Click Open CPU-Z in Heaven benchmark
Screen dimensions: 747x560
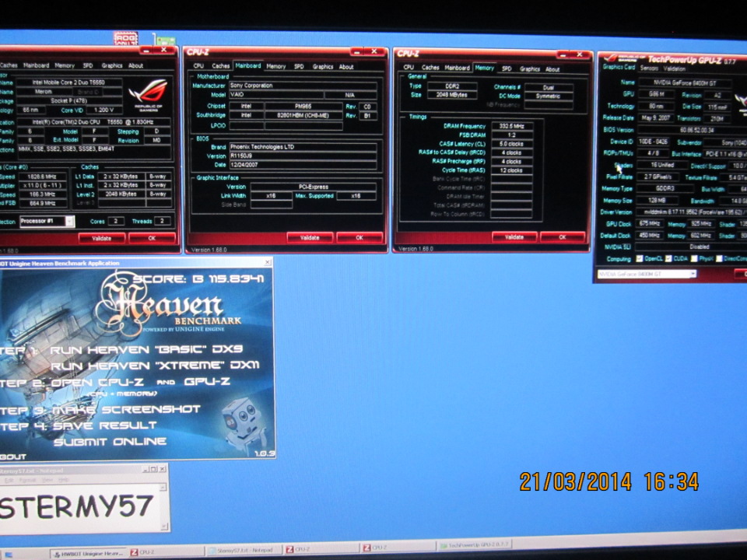(x=97, y=383)
